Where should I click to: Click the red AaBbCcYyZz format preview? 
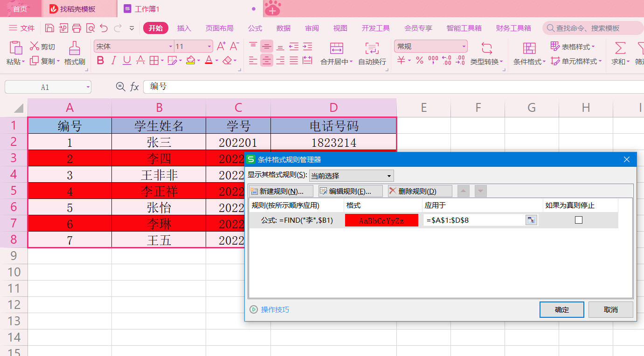[x=381, y=220]
